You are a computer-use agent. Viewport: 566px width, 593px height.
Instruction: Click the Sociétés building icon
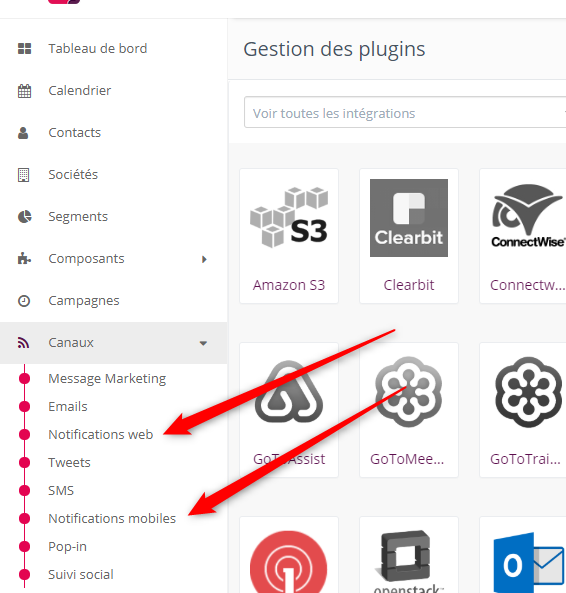[x=23, y=175]
